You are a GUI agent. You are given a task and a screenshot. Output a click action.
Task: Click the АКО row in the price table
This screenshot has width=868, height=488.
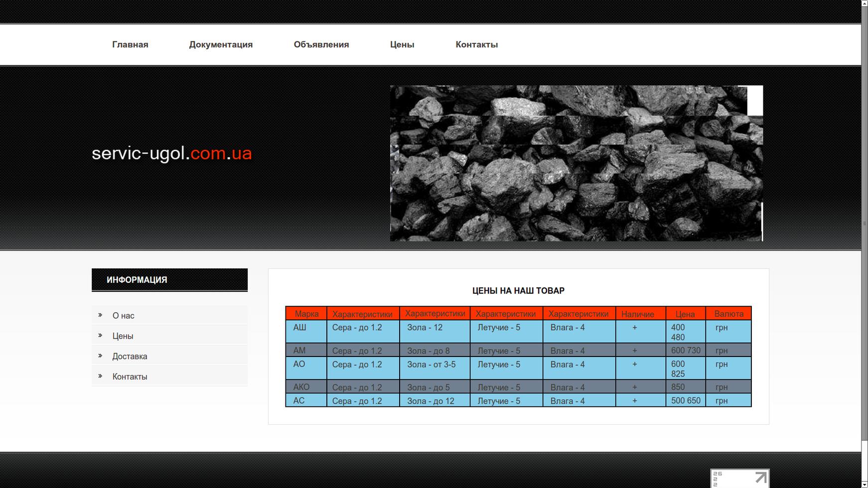pos(518,387)
